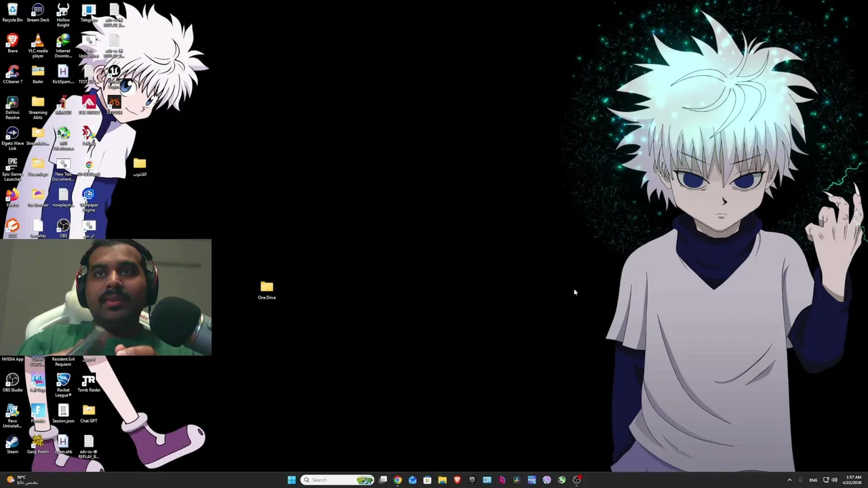
Task: Select the CCleaner 7 desktop shortcut
Action: click(x=12, y=75)
